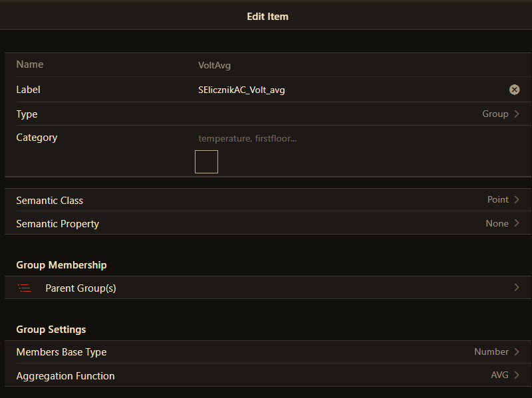Viewport: 532px width, 398px height.
Task: Change the AVG aggregation function value
Action: click(x=499, y=375)
